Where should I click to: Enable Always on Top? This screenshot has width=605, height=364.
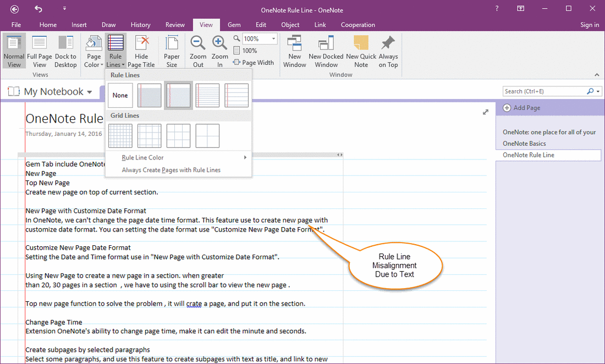(x=388, y=51)
